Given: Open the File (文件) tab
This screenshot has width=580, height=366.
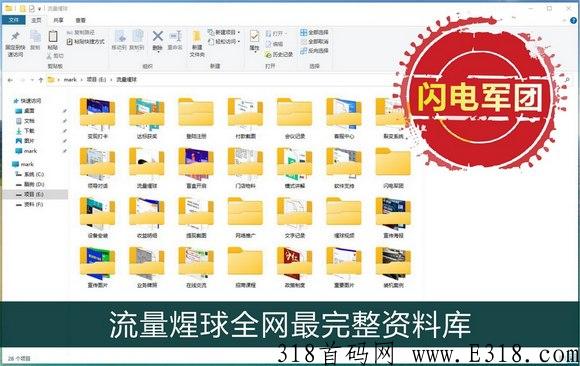Looking at the screenshot, I should [x=13, y=20].
